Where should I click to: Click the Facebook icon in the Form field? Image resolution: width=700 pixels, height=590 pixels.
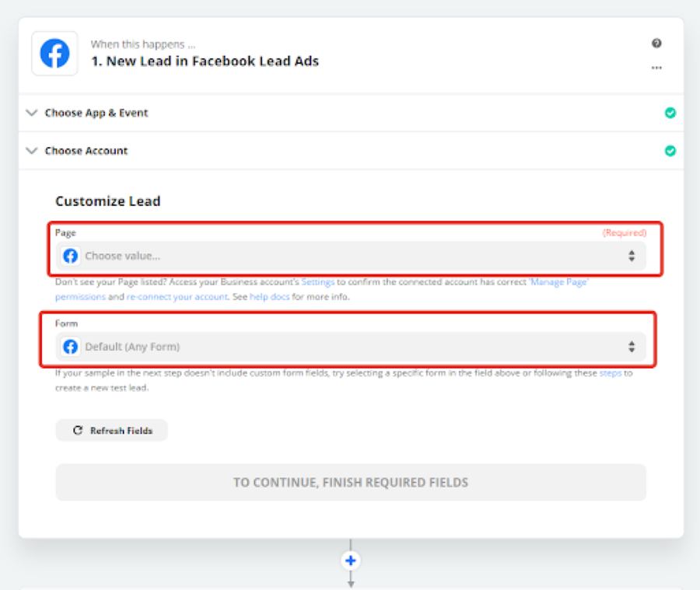(71, 347)
